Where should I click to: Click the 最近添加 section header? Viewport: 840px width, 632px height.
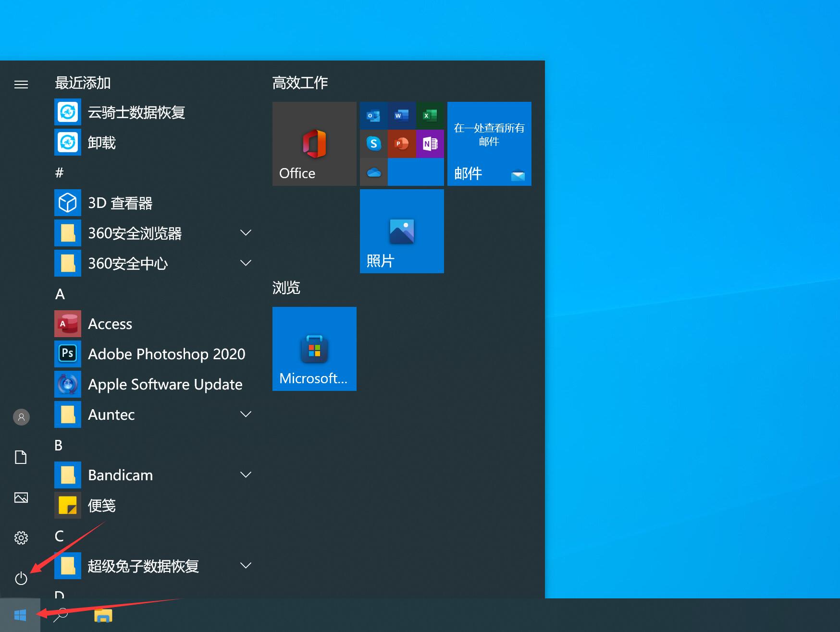tap(83, 83)
